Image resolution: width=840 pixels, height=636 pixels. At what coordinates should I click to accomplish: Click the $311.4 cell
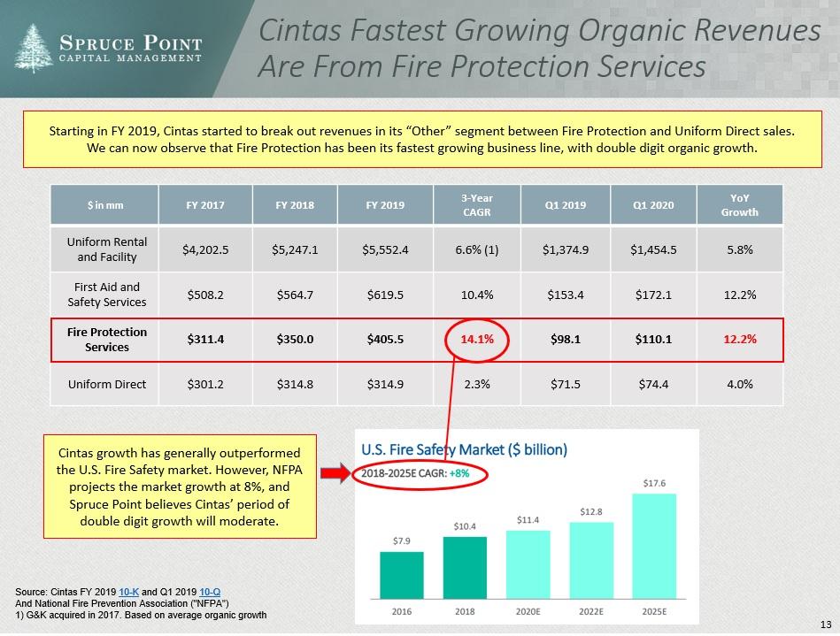point(205,340)
